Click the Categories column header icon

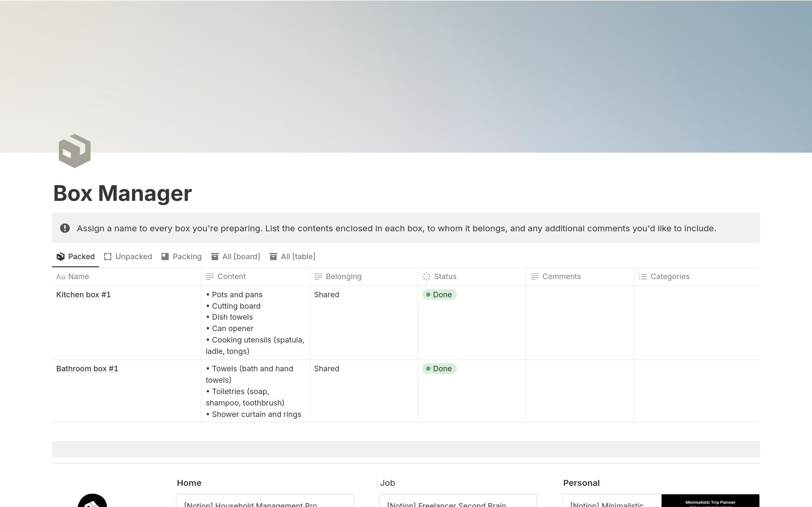pyautogui.click(x=644, y=276)
